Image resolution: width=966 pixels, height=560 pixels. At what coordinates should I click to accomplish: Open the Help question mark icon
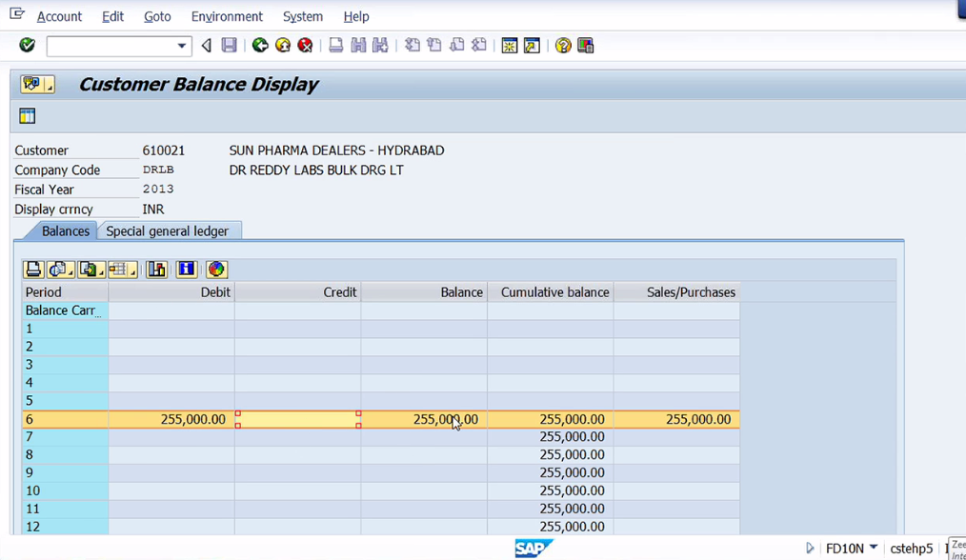[x=563, y=46]
